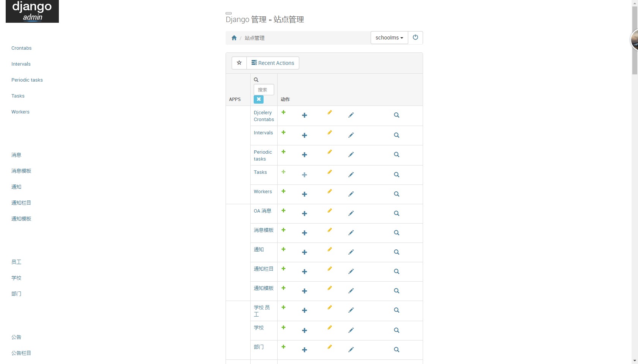
Task: Open Periodic tasks link in the table
Action: pyautogui.click(x=263, y=156)
